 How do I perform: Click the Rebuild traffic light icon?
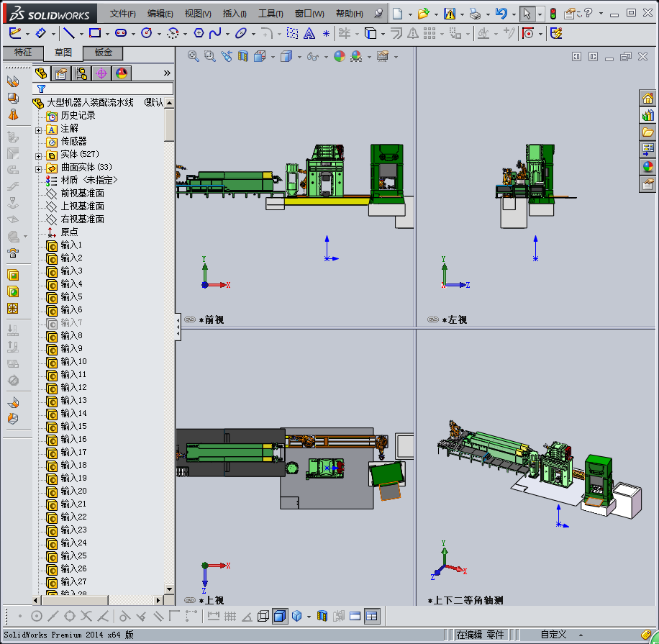tap(553, 14)
